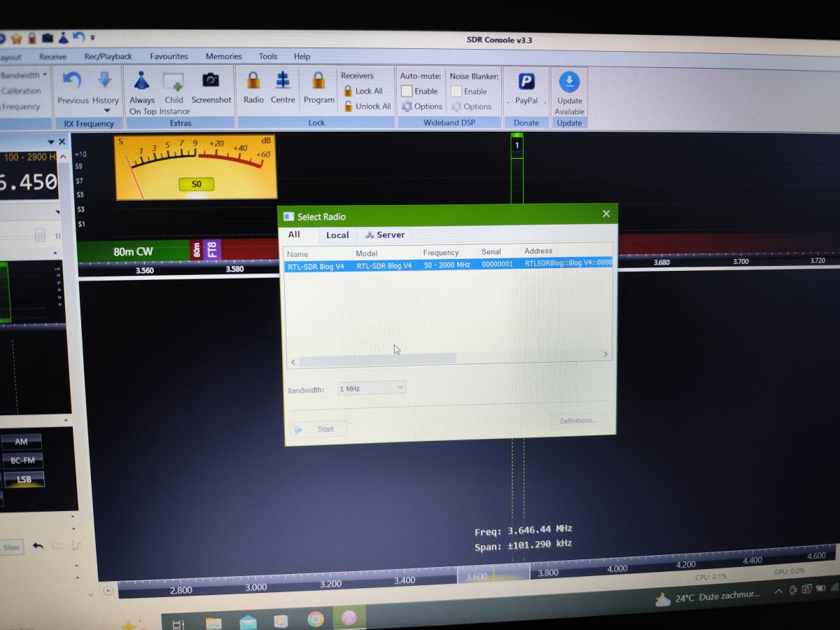Click the Definitions... button
The image size is (840, 630).
[578, 421]
